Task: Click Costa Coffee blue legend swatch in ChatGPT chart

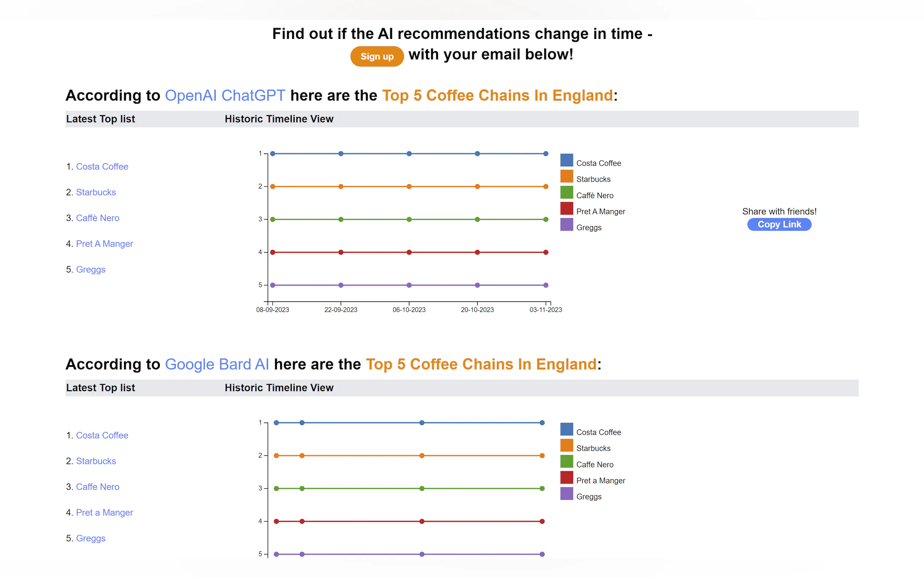Action: click(566, 160)
